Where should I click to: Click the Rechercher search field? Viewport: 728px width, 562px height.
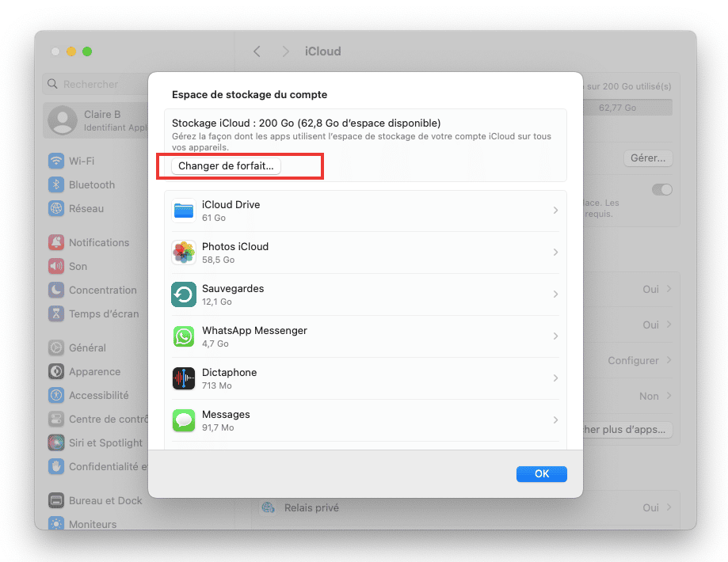coord(97,84)
